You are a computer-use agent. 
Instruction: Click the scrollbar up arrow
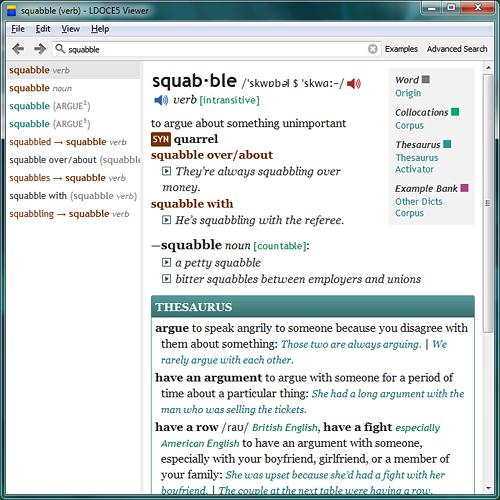coord(488,68)
